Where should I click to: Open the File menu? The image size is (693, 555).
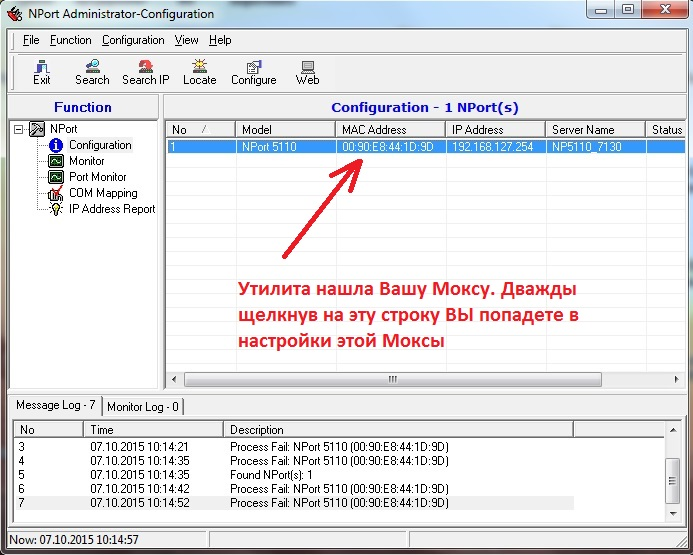click(31, 40)
